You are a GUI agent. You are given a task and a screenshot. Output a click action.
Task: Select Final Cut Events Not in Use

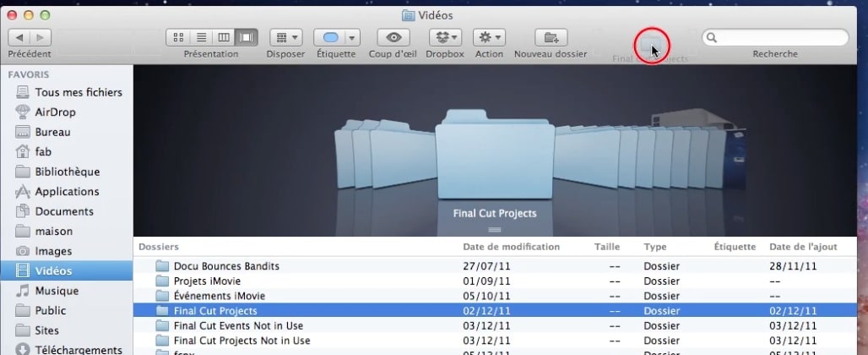click(x=495, y=326)
